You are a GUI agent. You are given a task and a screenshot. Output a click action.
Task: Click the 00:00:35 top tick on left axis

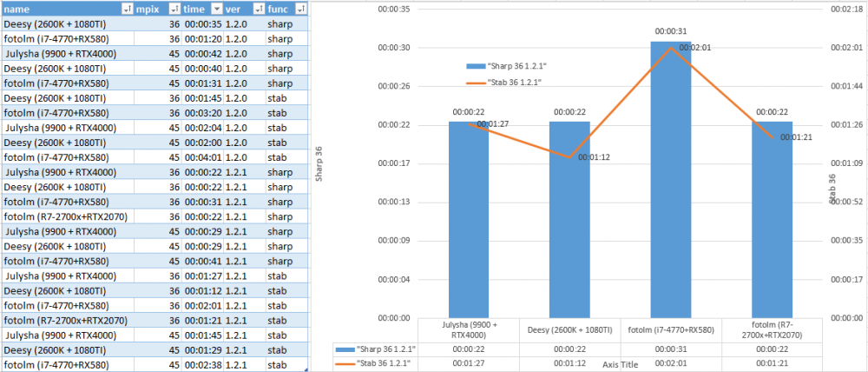tap(394, 10)
